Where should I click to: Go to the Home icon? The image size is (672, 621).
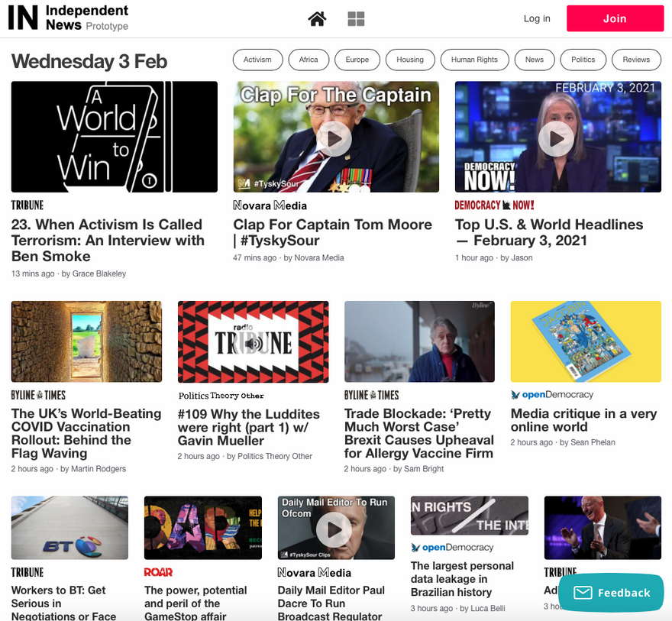(x=317, y=18)
